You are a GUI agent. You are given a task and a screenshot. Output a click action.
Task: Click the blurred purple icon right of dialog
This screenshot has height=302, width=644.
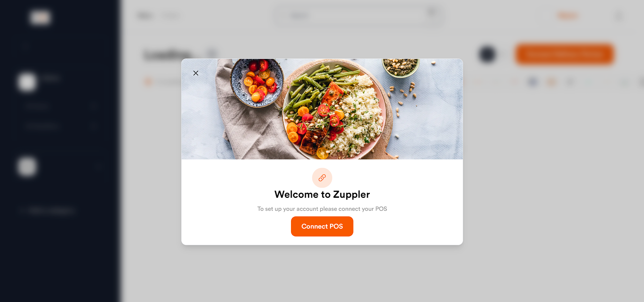coord(533,81)
